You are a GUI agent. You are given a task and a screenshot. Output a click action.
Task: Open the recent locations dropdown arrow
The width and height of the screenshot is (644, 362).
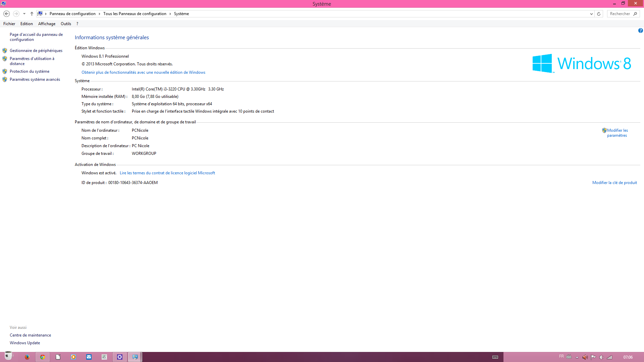click(x=24, y=14)
